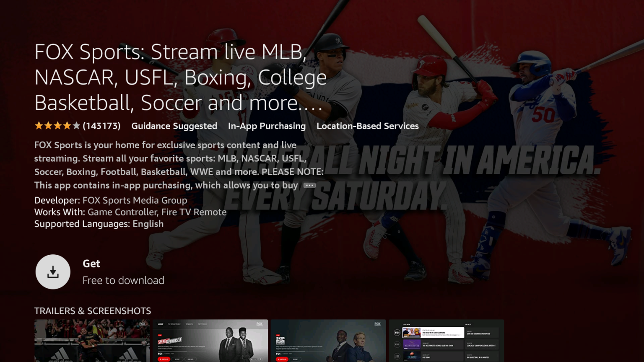Open the FOX Sports Media Group developer link

135,200
